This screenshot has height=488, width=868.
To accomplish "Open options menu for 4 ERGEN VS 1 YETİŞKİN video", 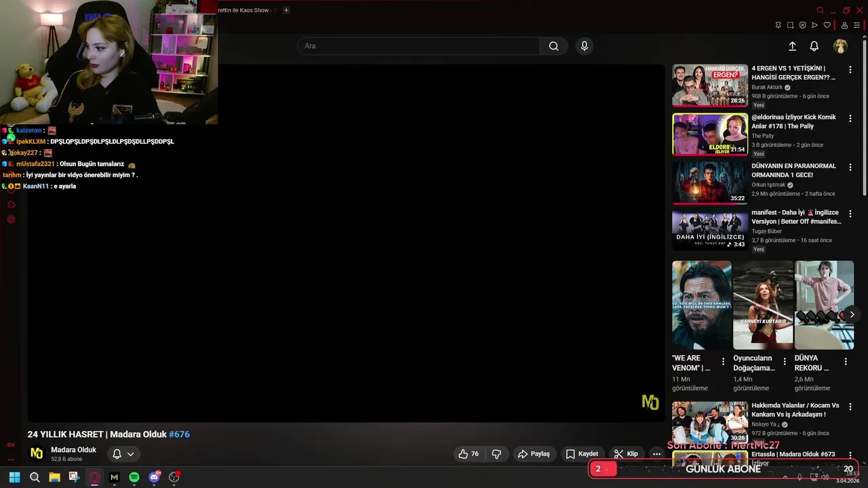I will click(850, 70).
